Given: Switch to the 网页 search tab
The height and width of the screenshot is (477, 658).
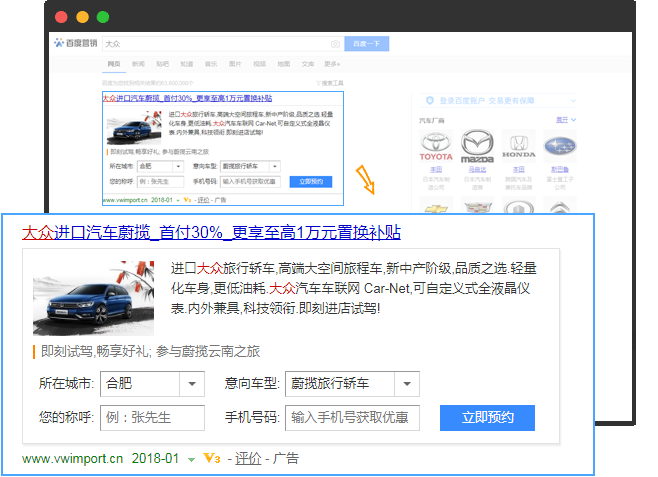Looking at the screenshot, I should click(114, 64).
